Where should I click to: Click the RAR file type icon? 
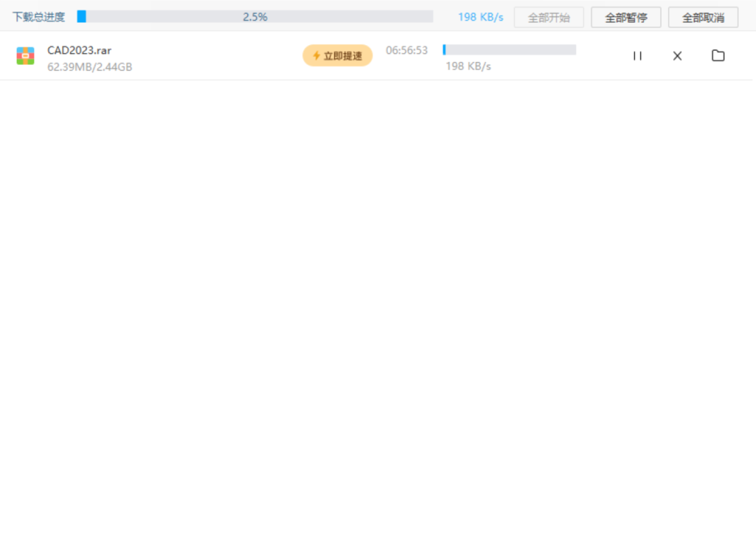(x=26, y=55)
